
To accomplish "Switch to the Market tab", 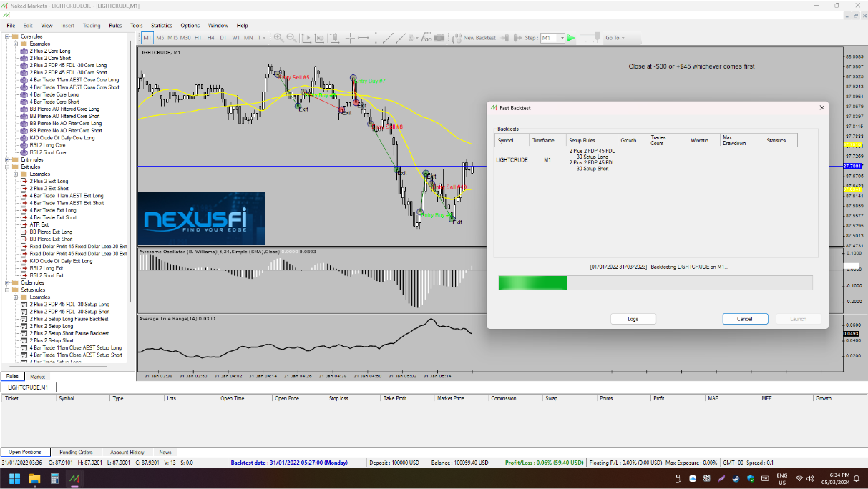I will point(37,376).
